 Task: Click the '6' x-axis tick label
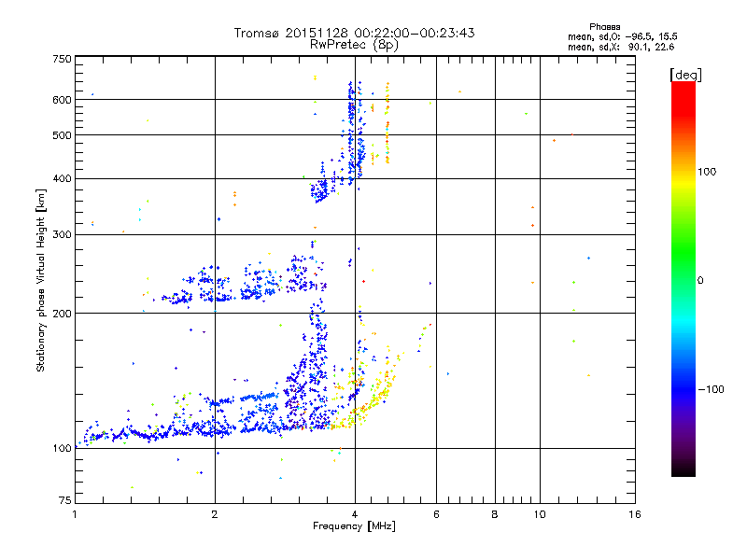tap(436, 514)
